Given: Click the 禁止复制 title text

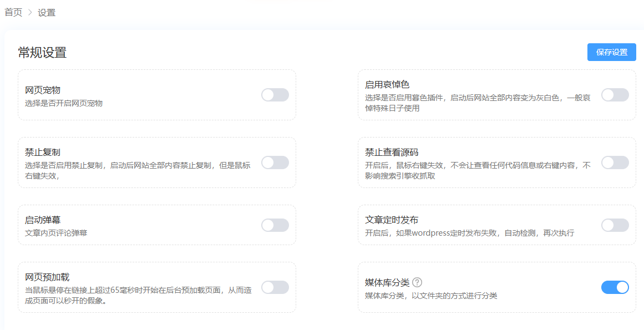Looking at the screenshot, I should click(x=43, y=153).
